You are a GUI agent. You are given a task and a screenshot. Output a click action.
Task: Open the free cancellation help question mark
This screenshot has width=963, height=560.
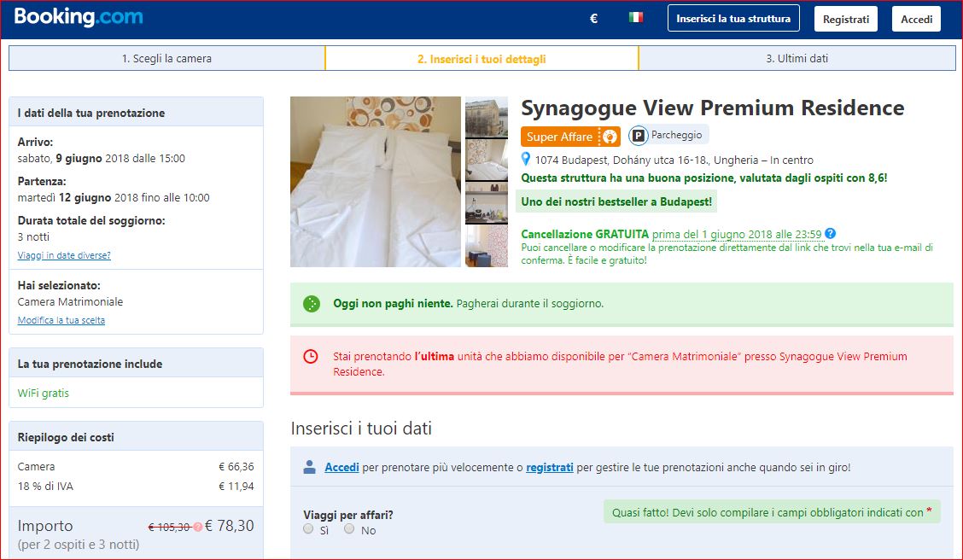click(x=831, y=233)
